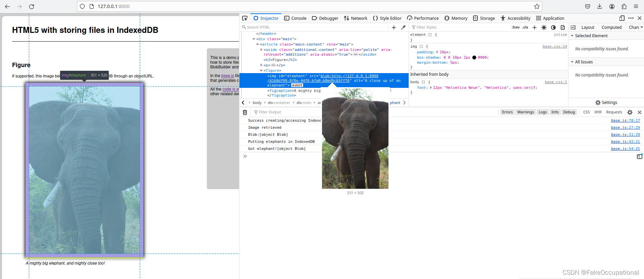The width and height of the screenshot is (644, 279).
Task: Click the base.js link on the page
Action: 228,76
